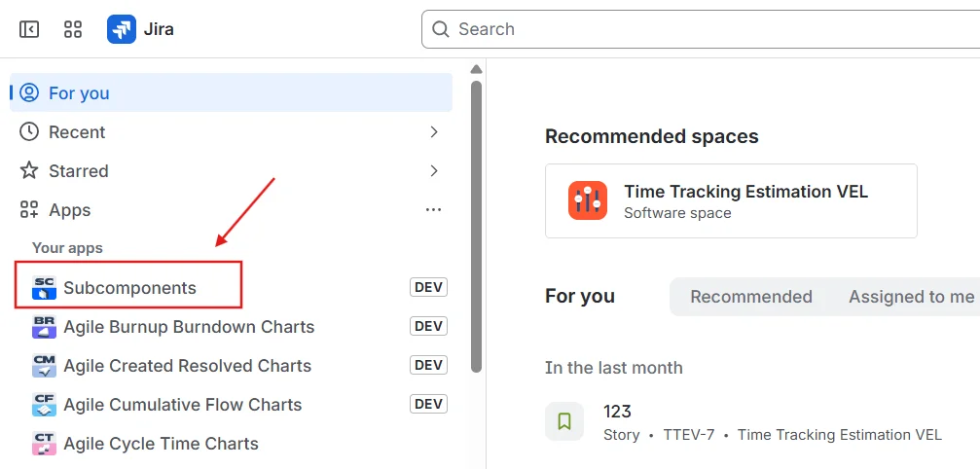Open Agile Created Resolved Charts icon
Image resolution: width=980 pixels, height=469 pixels.
[45, 366]
